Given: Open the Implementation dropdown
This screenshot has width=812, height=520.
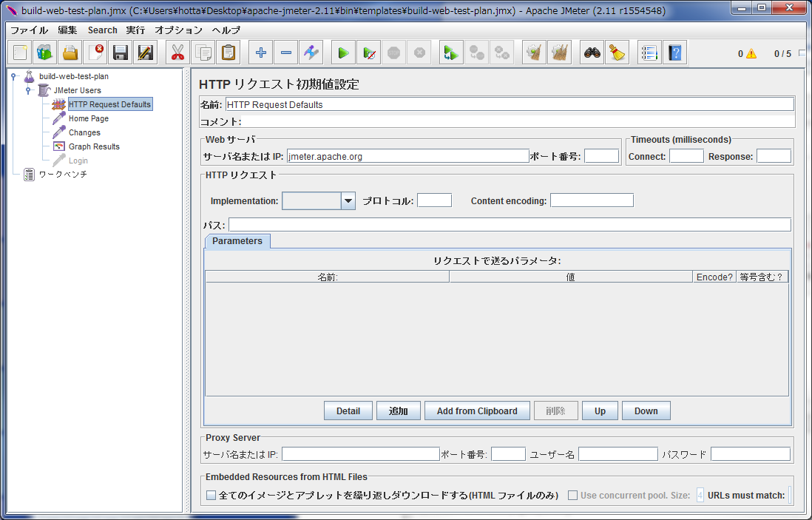Looking at the screenshot, I should (348, 201).
